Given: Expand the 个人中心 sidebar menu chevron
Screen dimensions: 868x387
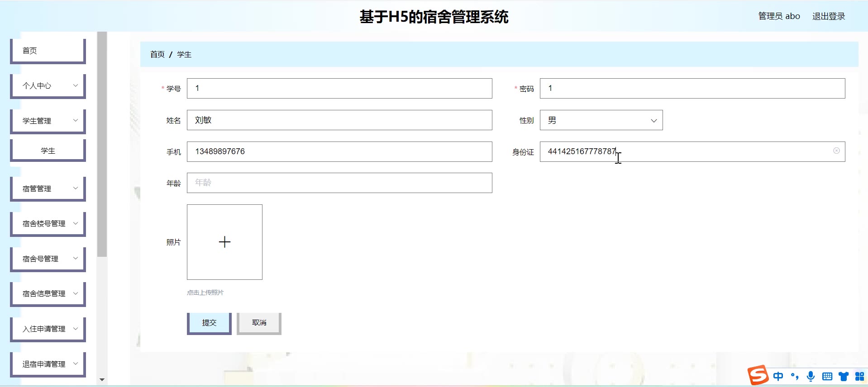Looking at the screenshot, I should click(x=76, y=85).
